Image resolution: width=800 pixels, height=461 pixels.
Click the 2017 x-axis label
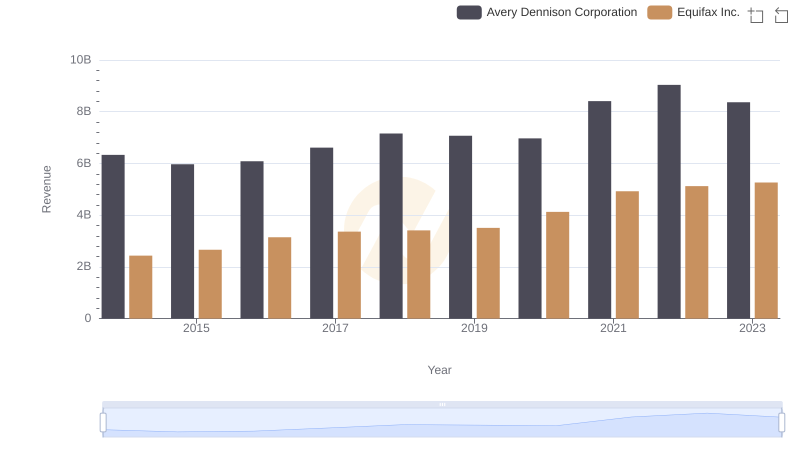(335, 328)
